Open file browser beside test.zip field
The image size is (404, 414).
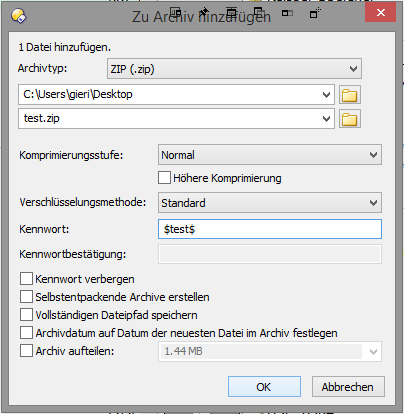(x=350, y=119)
